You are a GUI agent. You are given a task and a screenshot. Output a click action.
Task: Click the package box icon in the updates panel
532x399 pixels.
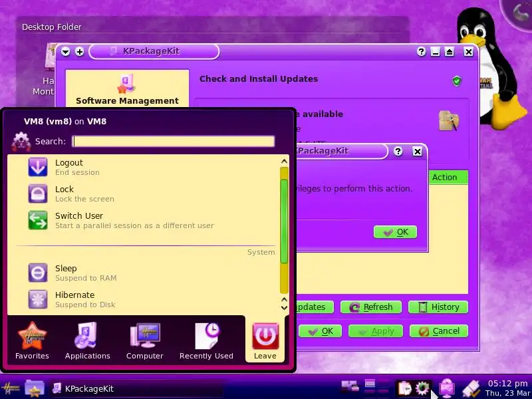(448, 120)
